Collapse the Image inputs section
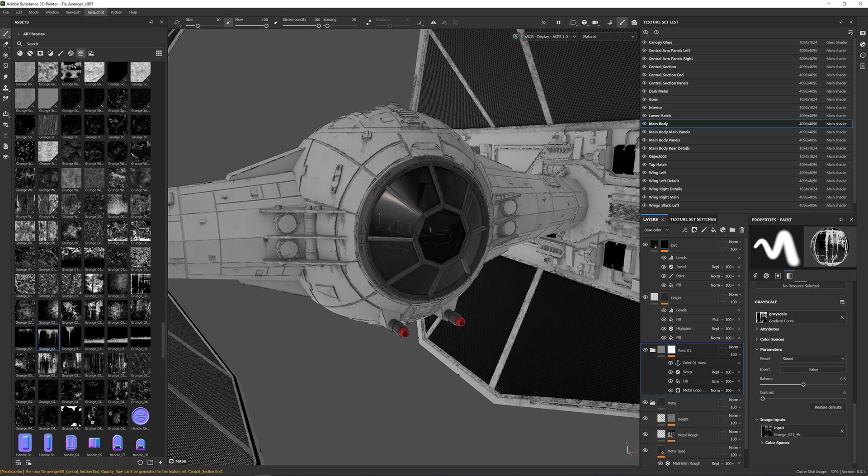 pos(757,419)
